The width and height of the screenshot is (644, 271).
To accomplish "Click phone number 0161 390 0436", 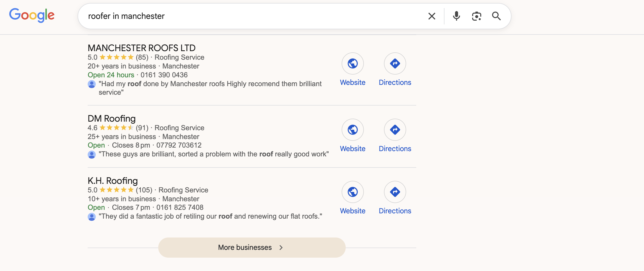I will click(164, 75).
